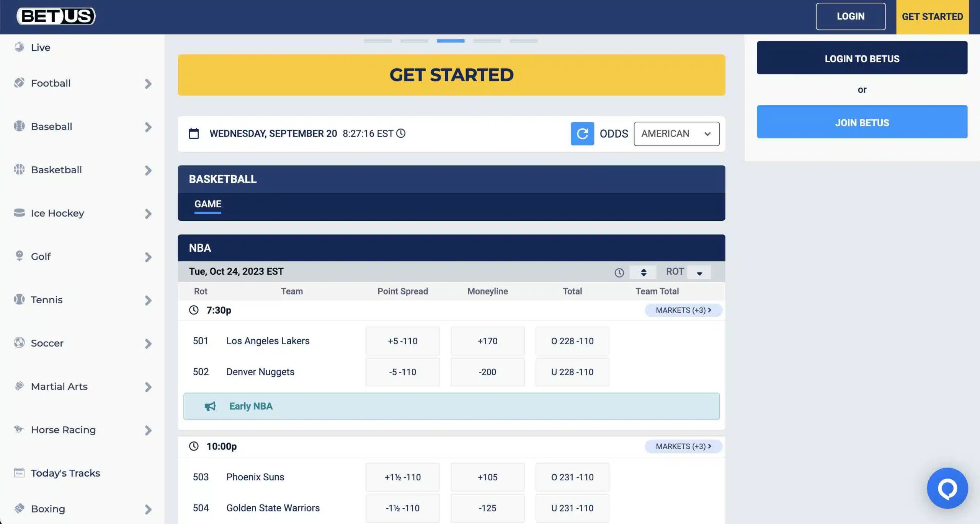This screenshot has width=980, height=524.
Task: Select the Basketball tab in sidebar menu
Action: coord(82,170)
